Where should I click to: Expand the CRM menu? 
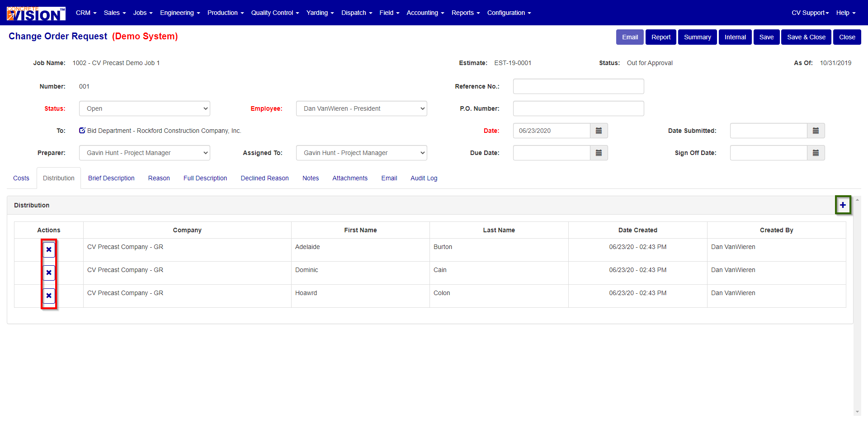click(x=86, y=13)
